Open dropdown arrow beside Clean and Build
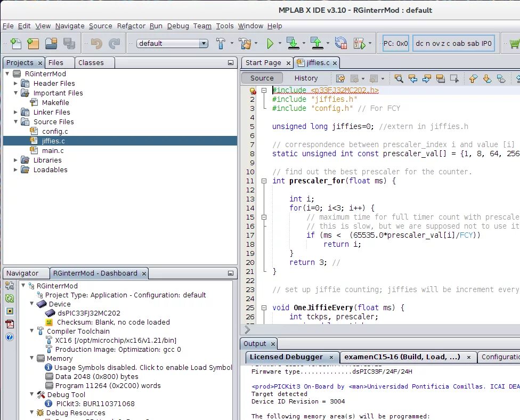This screenshot has height=420, width=520. tap(256, 43)
